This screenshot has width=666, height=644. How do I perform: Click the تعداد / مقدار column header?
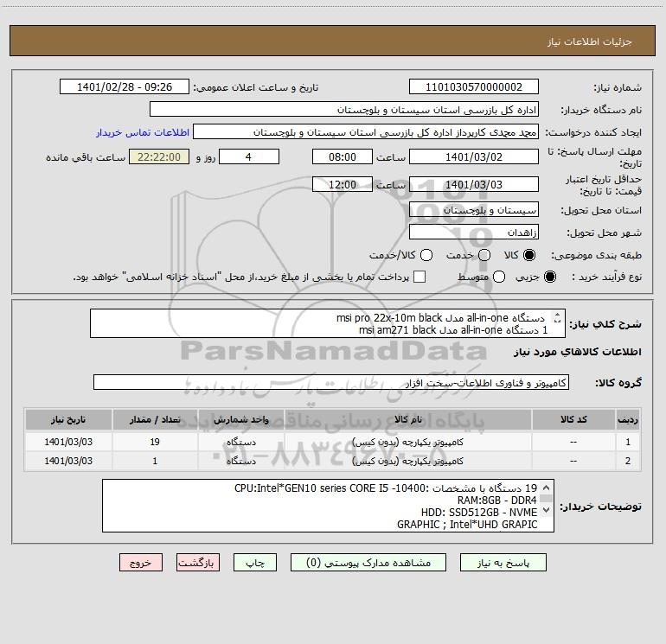tap(155, 420)
